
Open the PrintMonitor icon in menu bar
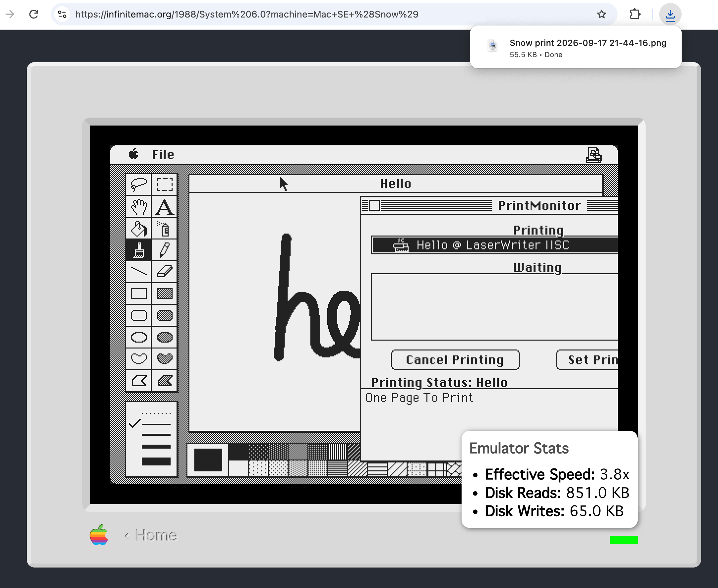(594, 155)
